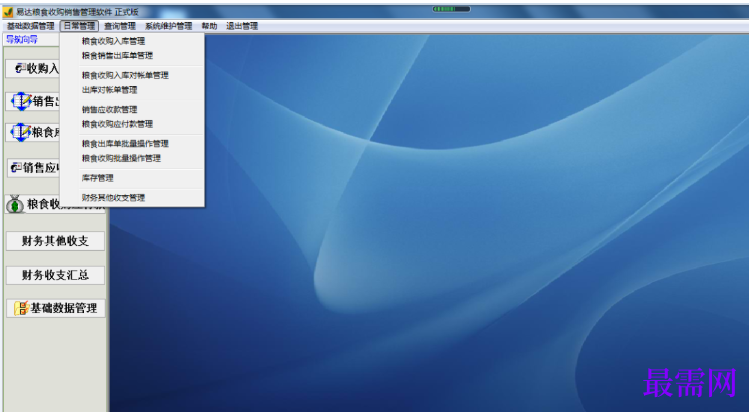
Task: Open the 基础数据管理 menu bar item
Action: point(30,26)
